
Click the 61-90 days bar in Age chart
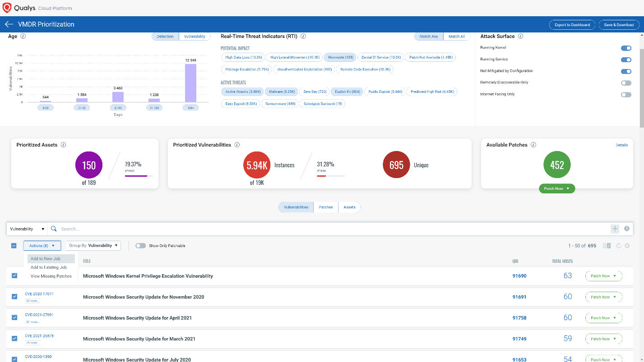[x=118, y=97]
